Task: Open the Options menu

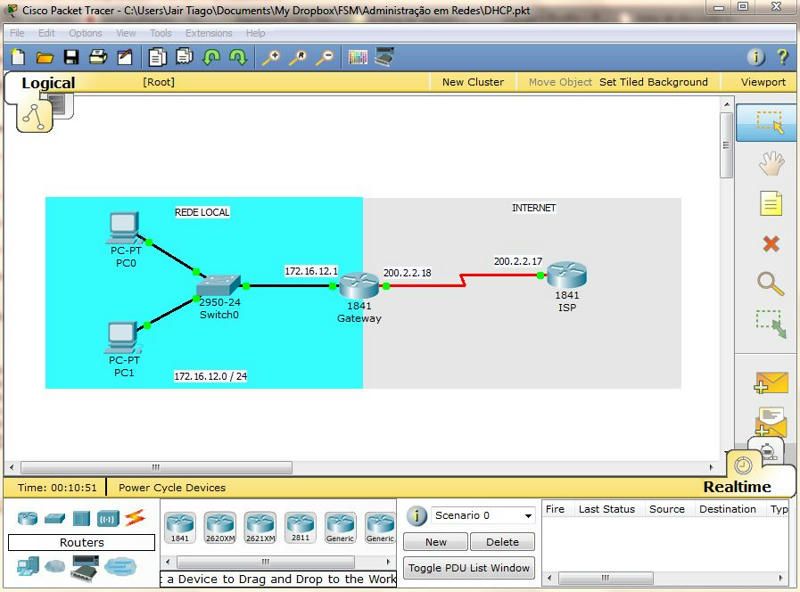Action: pyautogui.click(x=85, y=33)
